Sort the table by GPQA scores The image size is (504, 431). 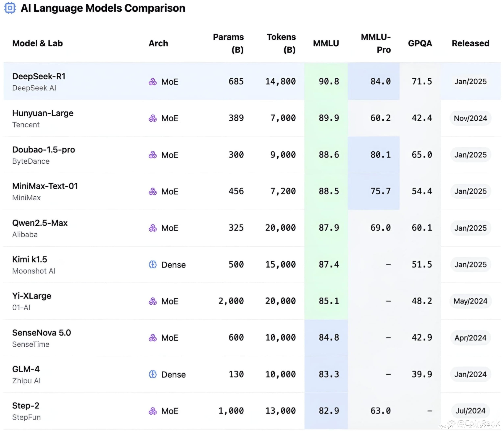click(x=420, y=43)
